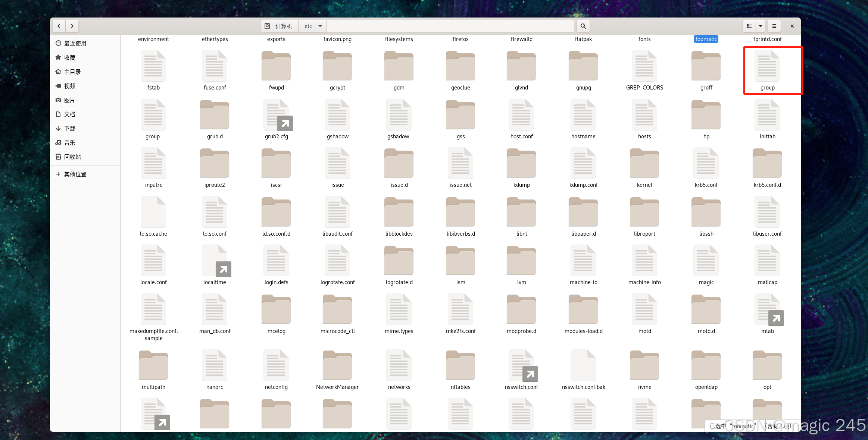Click the forward navigation arrow

72,26
